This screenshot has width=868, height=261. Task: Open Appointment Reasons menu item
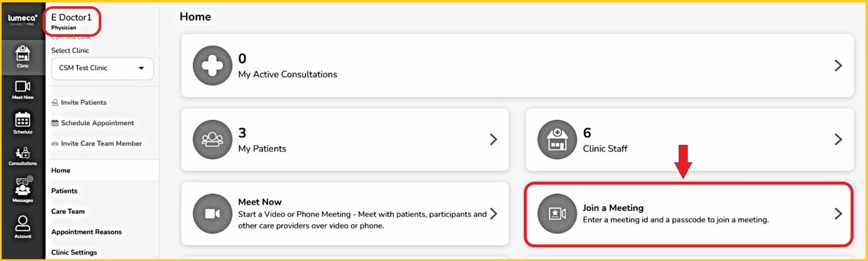(87, 232)
